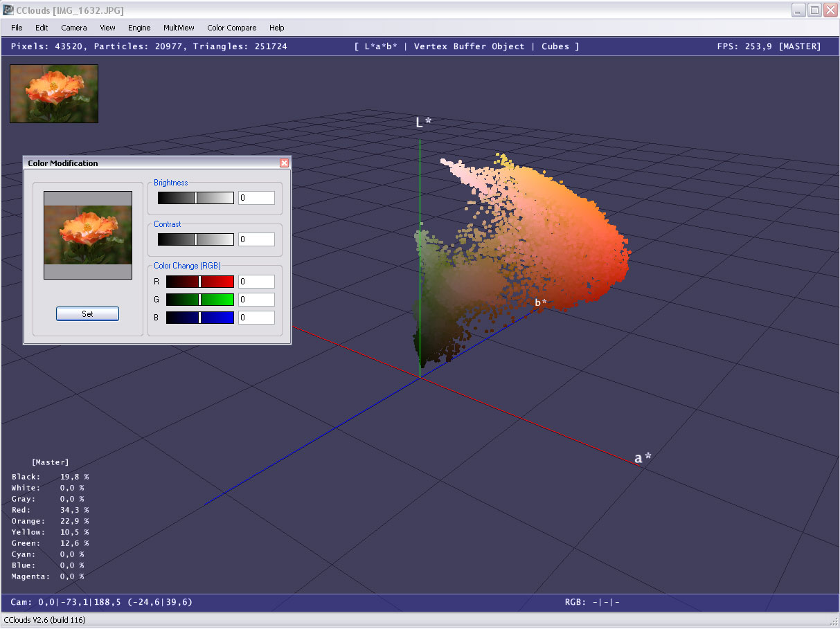Focus the Brightness value input field

point(256,198)
